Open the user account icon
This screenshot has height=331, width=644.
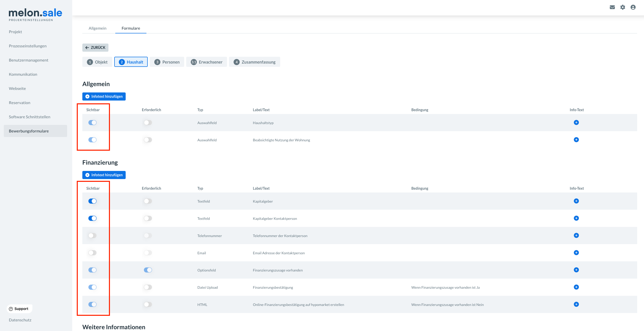pos(633,7)
